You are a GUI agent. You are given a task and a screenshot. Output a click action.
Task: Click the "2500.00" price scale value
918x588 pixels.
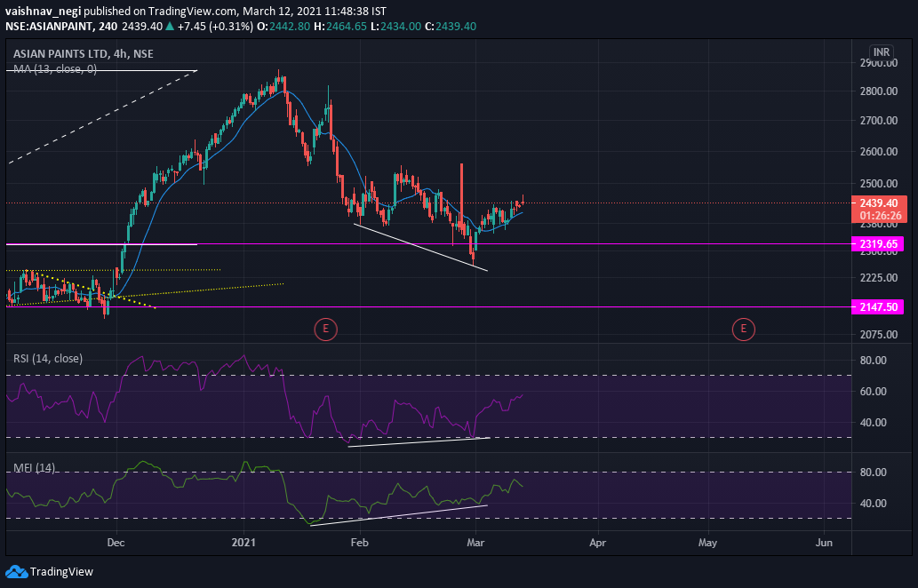[x=878, y=183]
